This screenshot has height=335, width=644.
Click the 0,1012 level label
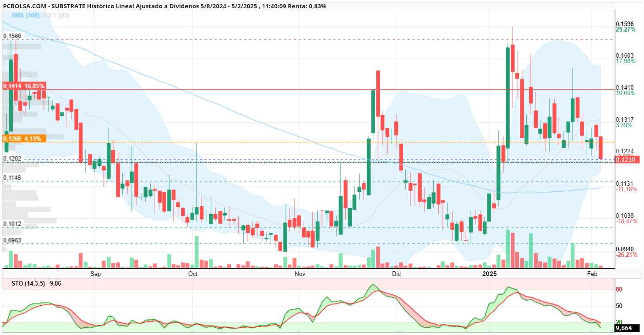point(12,224)
